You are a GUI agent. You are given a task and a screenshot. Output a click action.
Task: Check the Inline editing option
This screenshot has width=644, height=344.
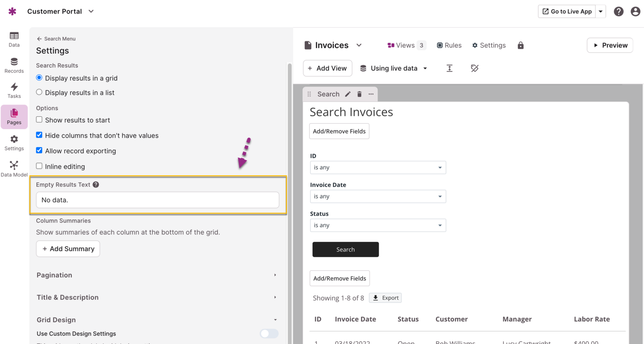[x=39, y=166]
